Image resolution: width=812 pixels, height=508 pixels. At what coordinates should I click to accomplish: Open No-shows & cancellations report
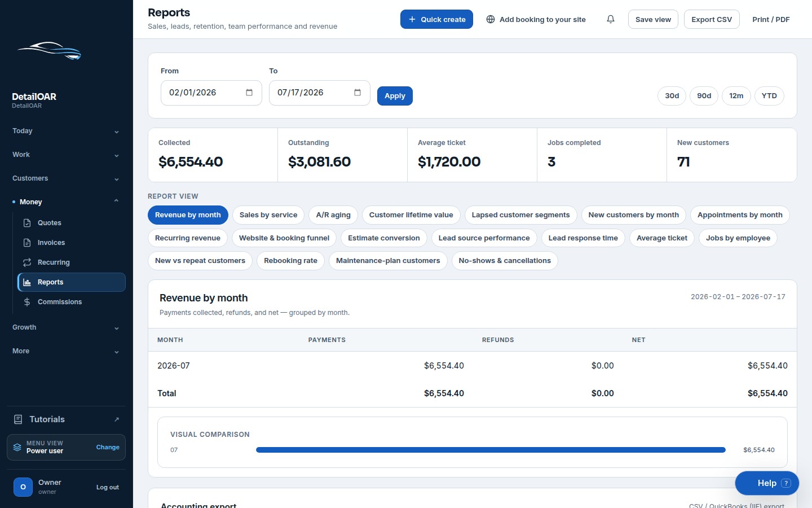[x=505, y=261]
